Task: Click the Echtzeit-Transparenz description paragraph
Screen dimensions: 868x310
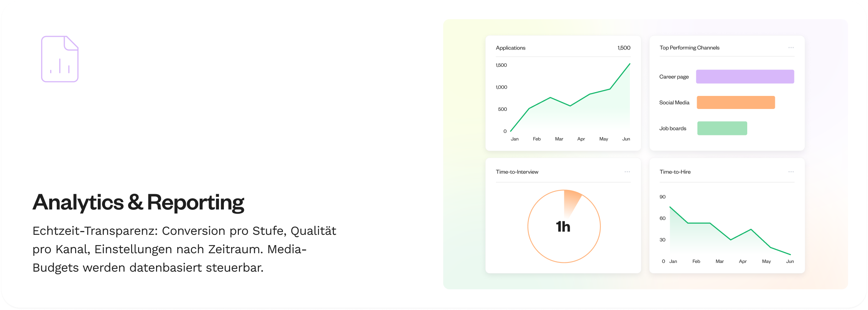Action: coord(184,249)
